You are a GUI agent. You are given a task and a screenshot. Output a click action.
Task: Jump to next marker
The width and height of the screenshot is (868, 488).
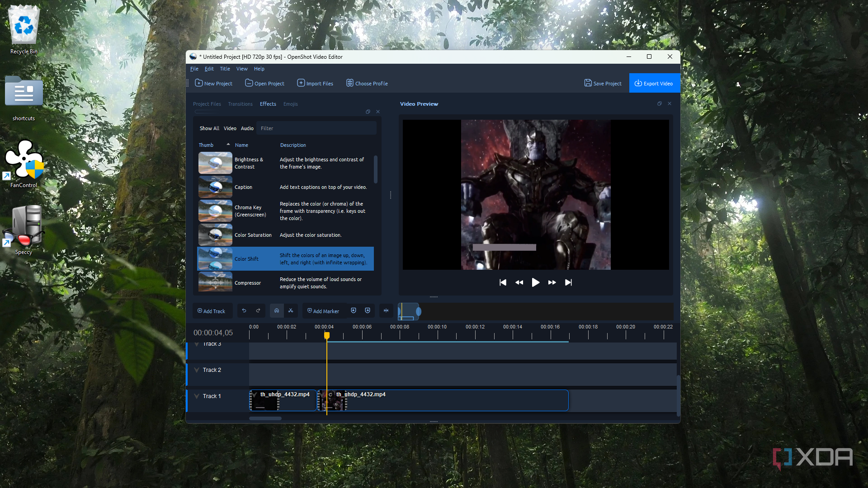pos(368,311)
